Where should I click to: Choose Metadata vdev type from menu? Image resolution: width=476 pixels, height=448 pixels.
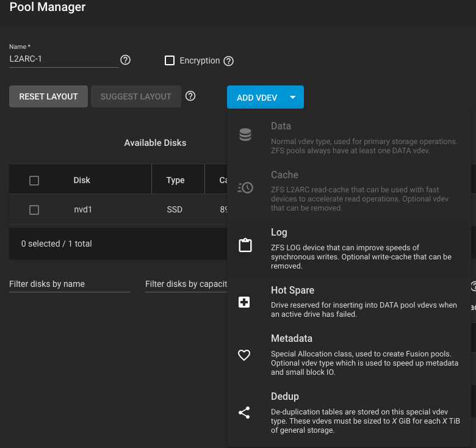tap(349, 355)
